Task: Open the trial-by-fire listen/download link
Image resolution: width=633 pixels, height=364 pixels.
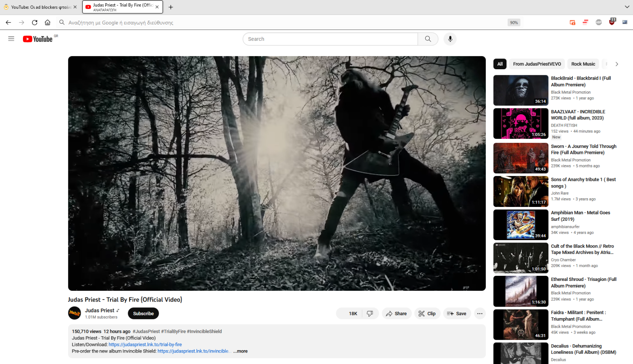Action: (145, 345)
